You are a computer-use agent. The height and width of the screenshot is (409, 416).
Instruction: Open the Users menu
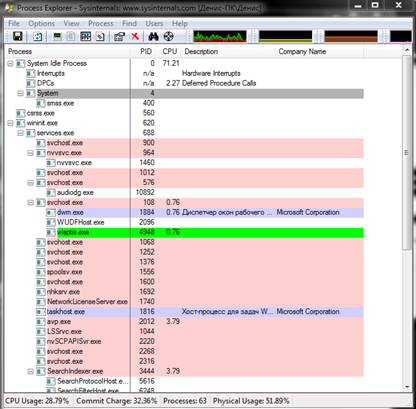coord(154,24)
